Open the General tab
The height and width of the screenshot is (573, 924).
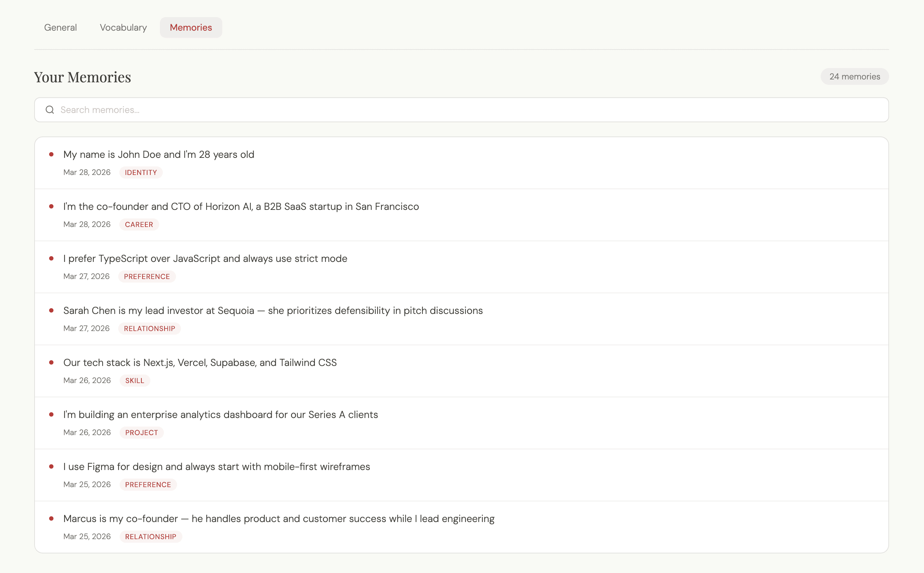[60, 28]
